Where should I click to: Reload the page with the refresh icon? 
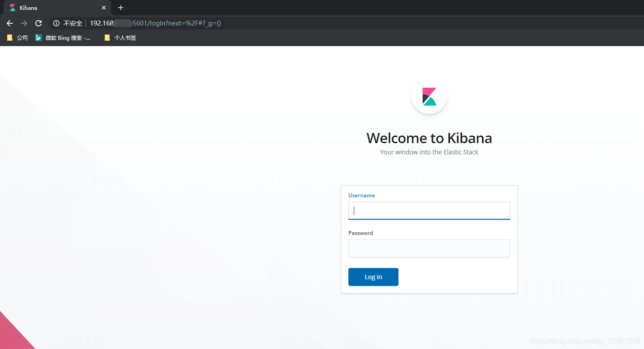point(38,23)
